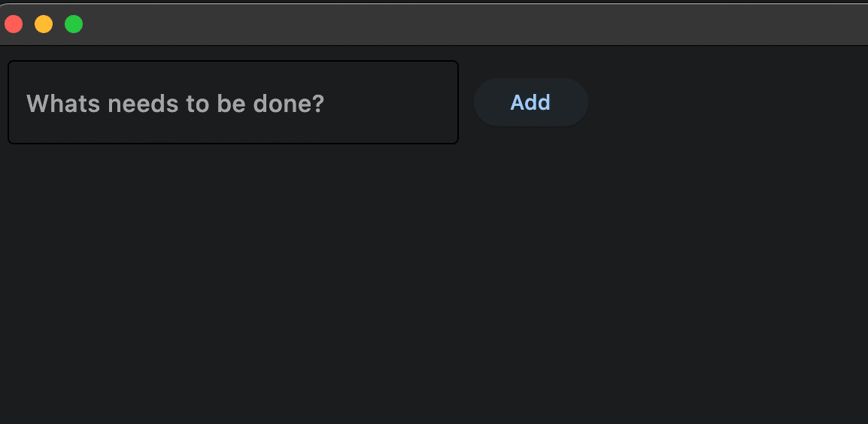The height and width of the screenshot is (424, 868).
Task: Place cursor in the to-do entry field
Action: 232,102
